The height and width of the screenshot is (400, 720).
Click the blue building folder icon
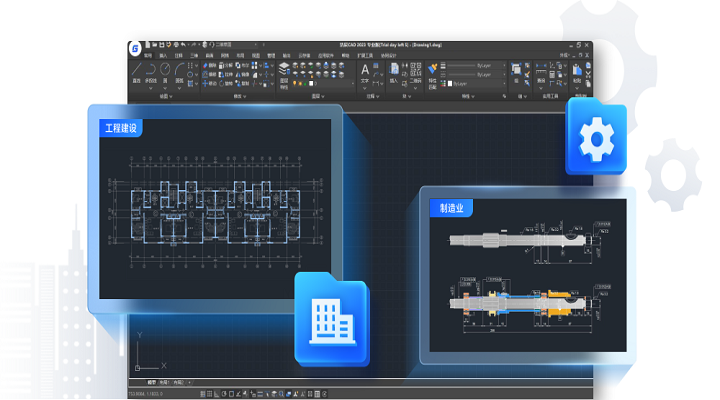point(330,318)
